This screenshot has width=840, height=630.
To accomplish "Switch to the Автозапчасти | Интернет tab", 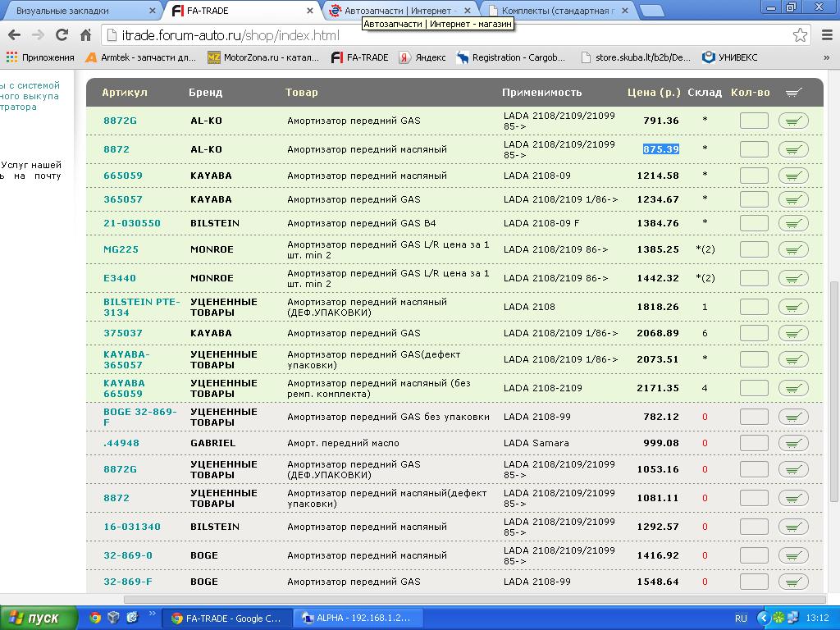I will (399, 11).
